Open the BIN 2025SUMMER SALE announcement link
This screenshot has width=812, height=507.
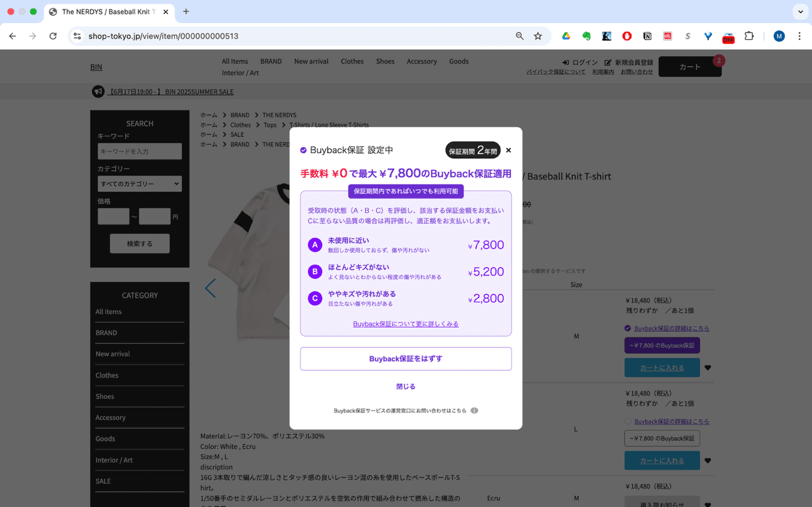coord(171,92)
